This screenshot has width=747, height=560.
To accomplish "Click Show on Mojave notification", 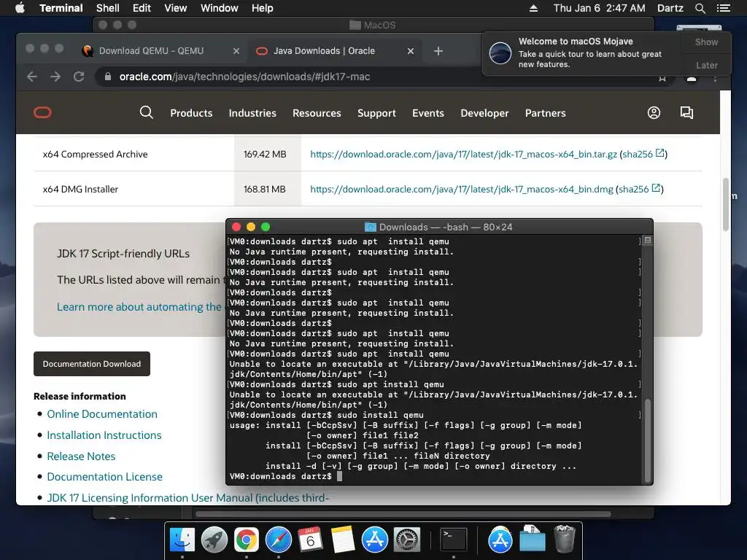I will [706, 42].
